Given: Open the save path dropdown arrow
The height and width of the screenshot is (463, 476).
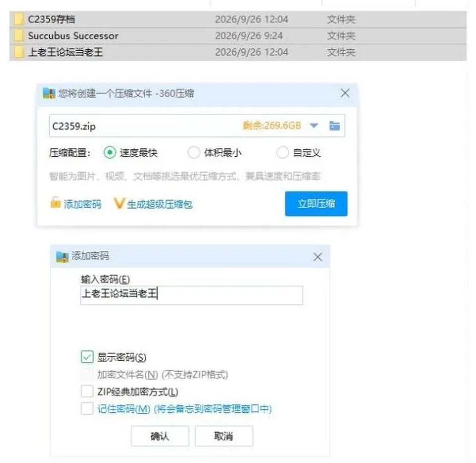Looking at the screenshot, I should point(314,126).
